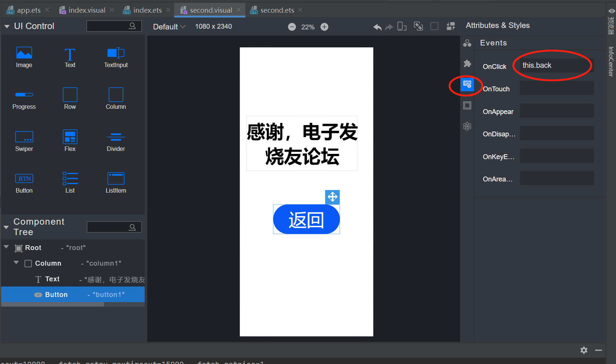Redo the canvas action

click(x=389, y=27)
